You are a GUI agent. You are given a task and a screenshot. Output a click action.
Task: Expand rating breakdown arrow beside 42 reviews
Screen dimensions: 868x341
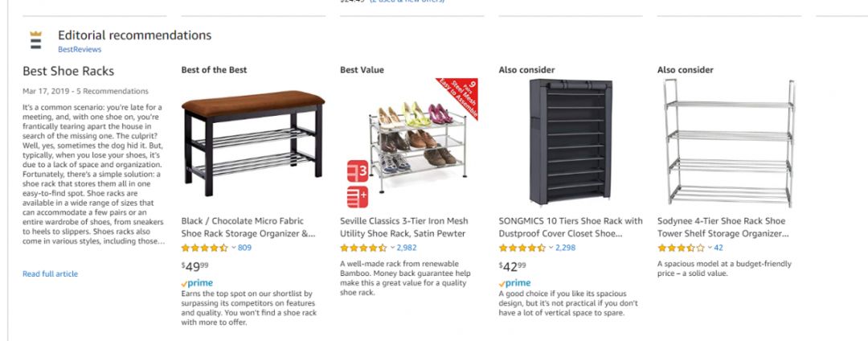pos(709,248)
